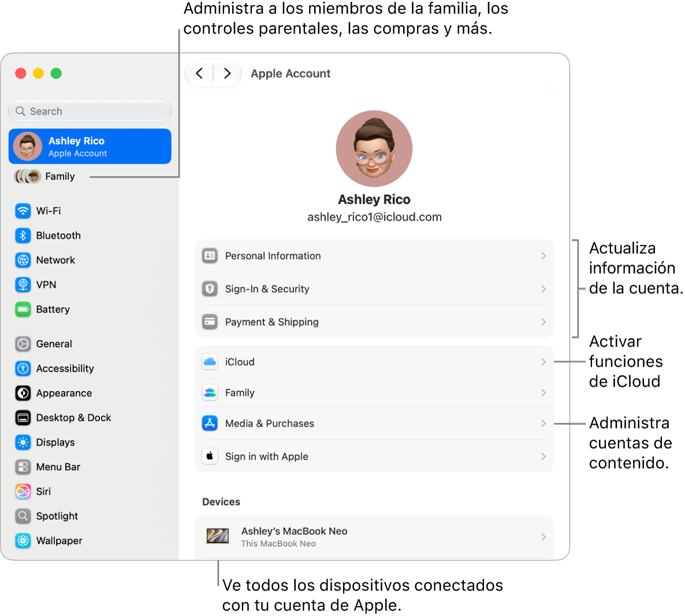Select the Appearance icon
Image resolution: width=685 pixels, height=616 pixels.
(x=23, y=393)
